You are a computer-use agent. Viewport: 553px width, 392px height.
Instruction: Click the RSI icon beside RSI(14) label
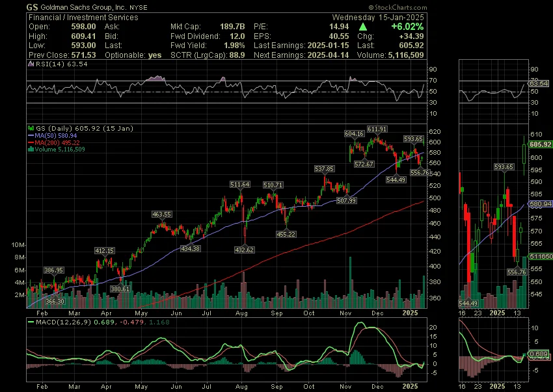click(x=31, y=64)
